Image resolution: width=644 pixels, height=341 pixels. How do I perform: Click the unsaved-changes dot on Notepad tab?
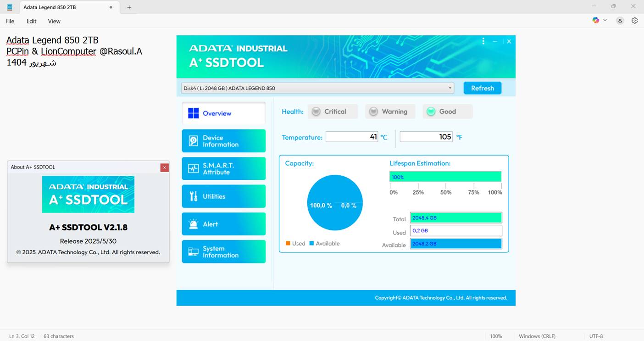111,7
